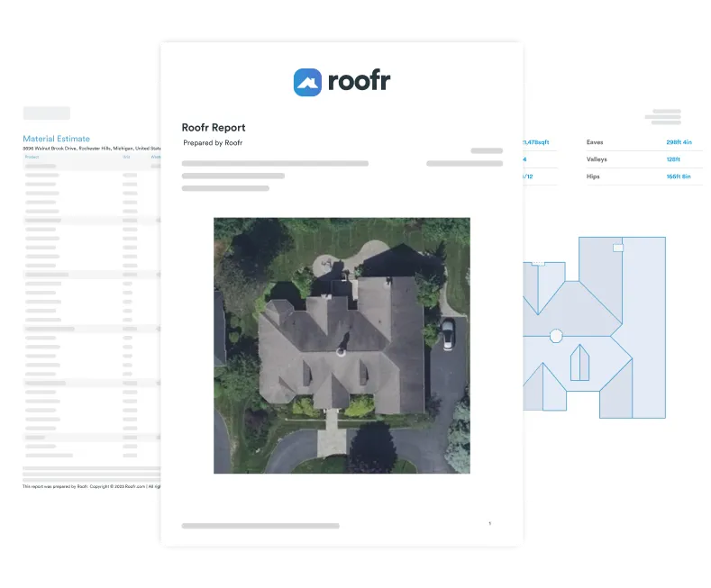Click the 'Material Estimate' heading
Image resolution: width=711 pixels, height=588 pixels.
point(56,139)
